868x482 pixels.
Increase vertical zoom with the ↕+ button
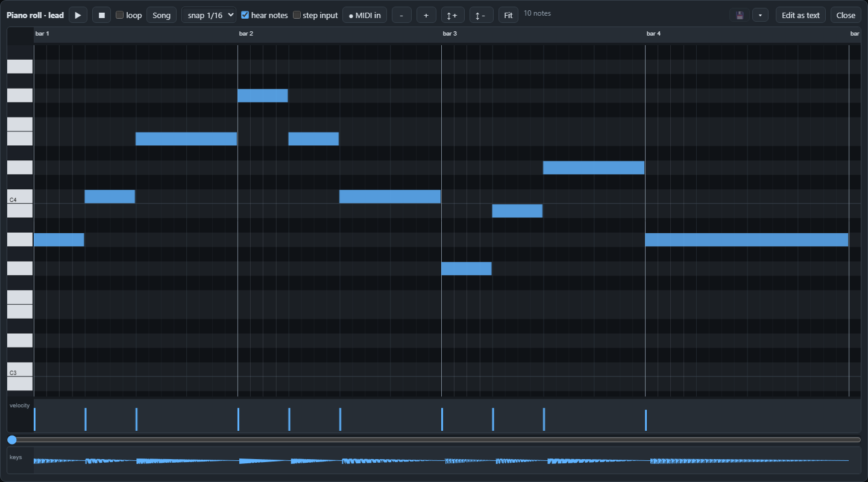click(453, 15)
